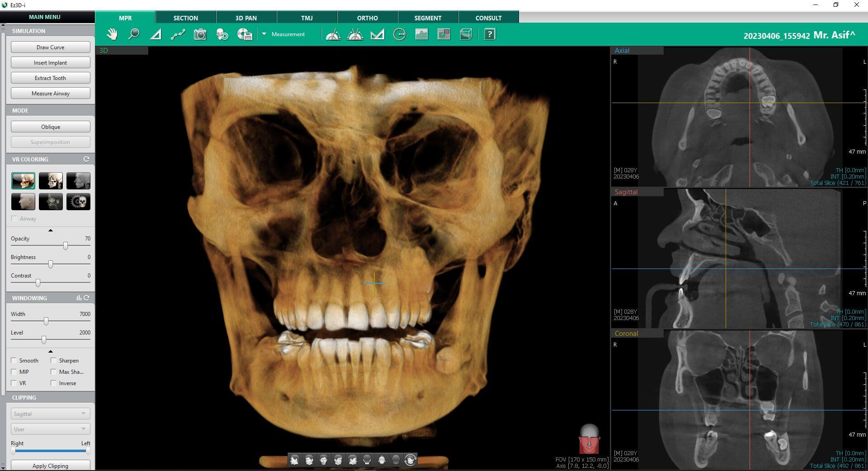Switch to the 3D PAN tab

pos(246,18)
